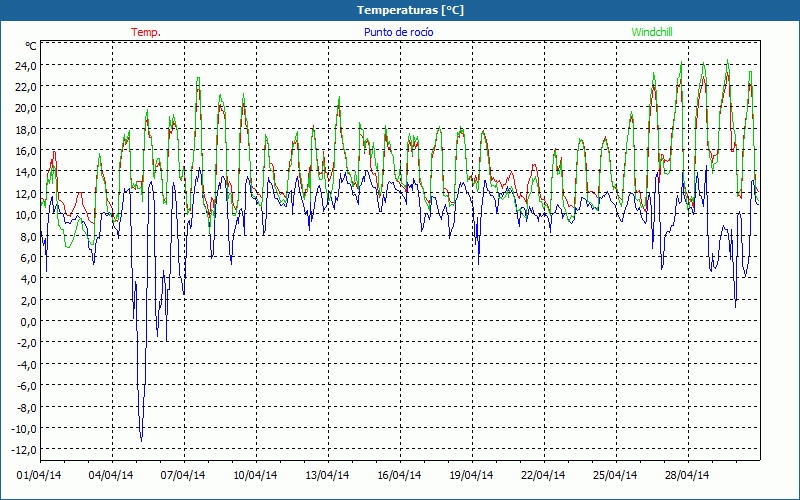This screenshot has height=500, width=800.
Task: Click the 01/04/14 date label
Action: coord(39,475)
